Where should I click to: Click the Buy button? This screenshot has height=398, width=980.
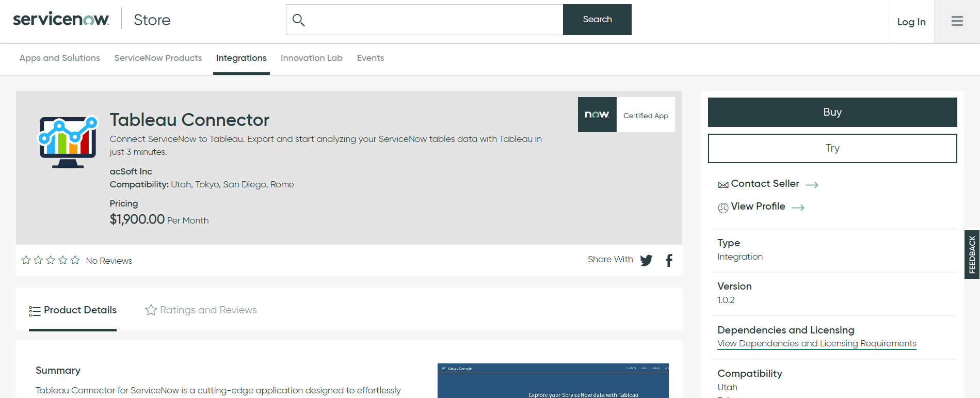[x=832, y=112]
